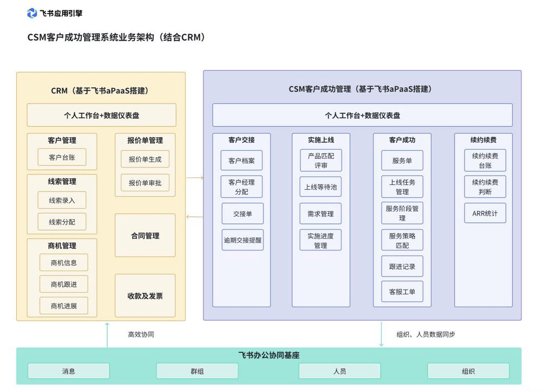Click the 客户交接 column heading

tap(242, 140)
